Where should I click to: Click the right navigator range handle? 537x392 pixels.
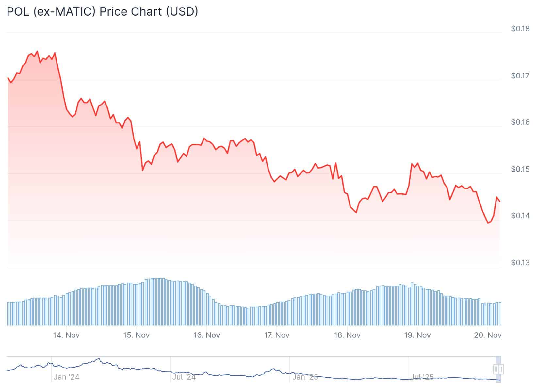pyautogui.click(x=501, y=369)
